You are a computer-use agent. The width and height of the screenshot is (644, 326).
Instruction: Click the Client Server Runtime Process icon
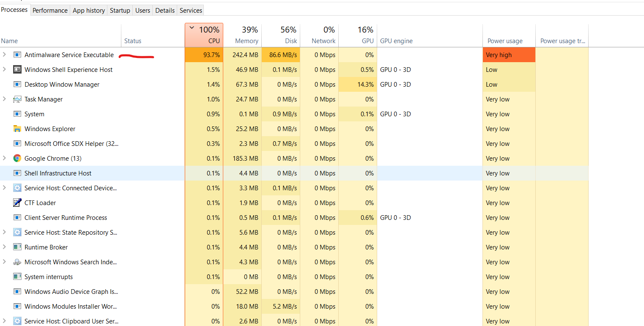coord(17,218)
